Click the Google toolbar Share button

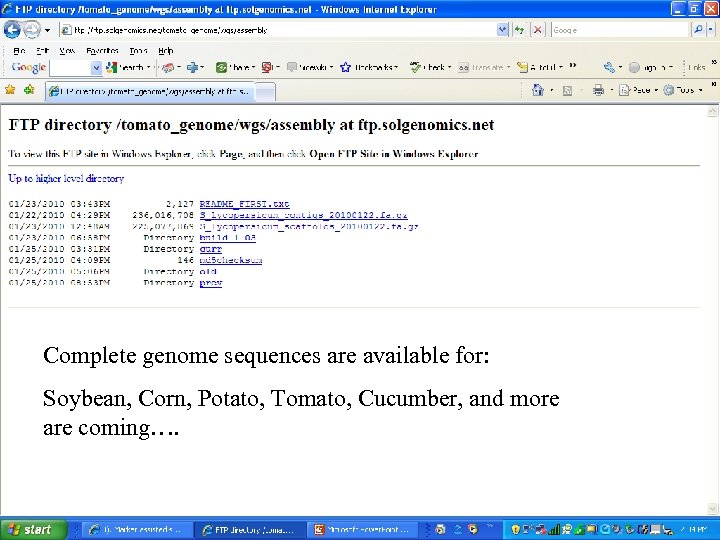tap(236, 68)
